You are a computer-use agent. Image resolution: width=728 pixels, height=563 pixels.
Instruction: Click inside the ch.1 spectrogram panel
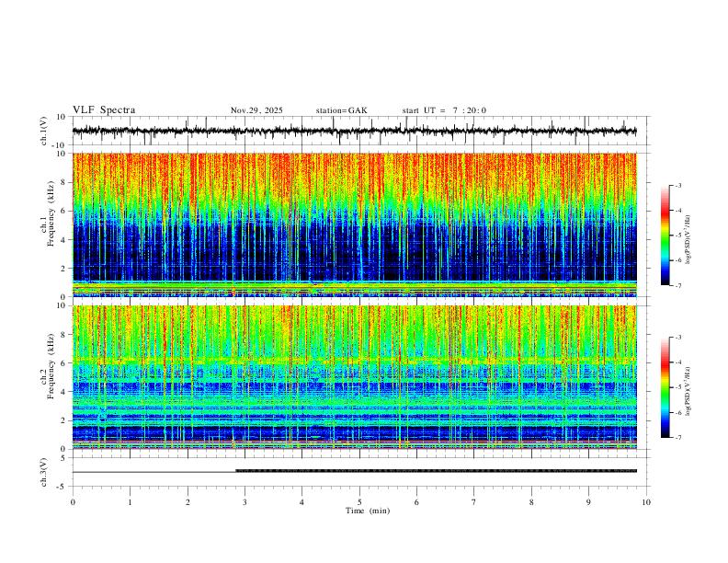click(x=355, y=224)
